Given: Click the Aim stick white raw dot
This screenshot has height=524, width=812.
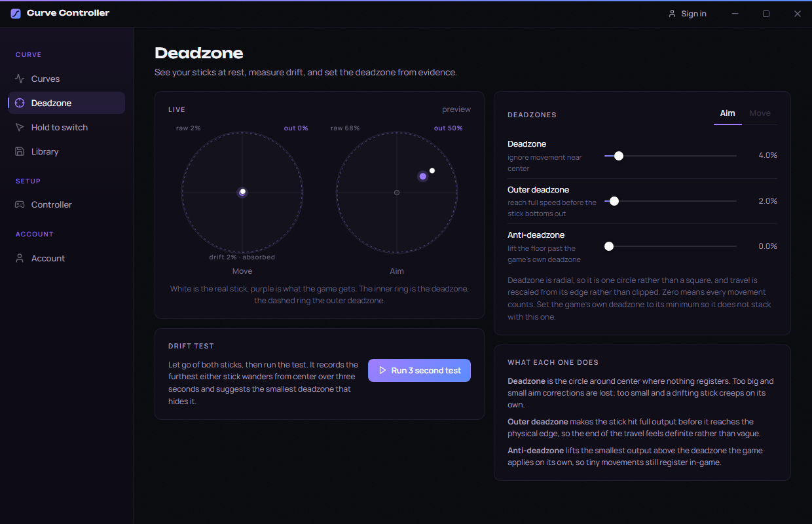Looking at the screenshot, I should pyautogui.click(x=432, y=170).
